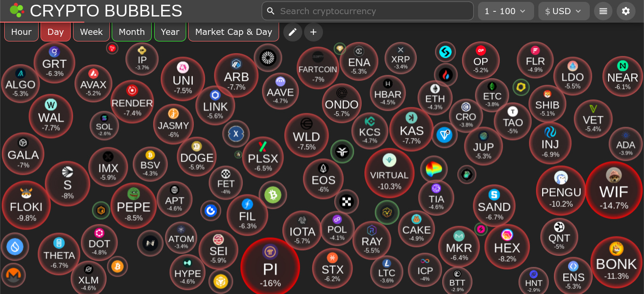
Task: Select the PENGU bubble
Action: [x=561, y=190]
